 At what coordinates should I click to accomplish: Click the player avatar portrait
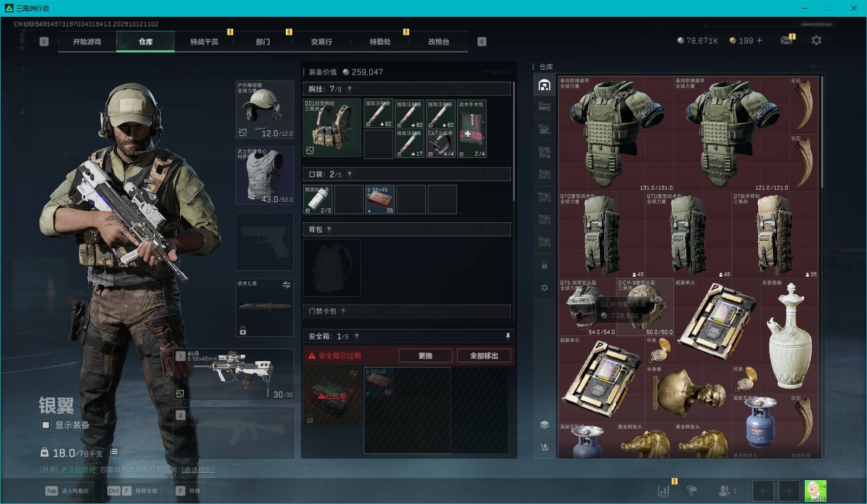815,491
